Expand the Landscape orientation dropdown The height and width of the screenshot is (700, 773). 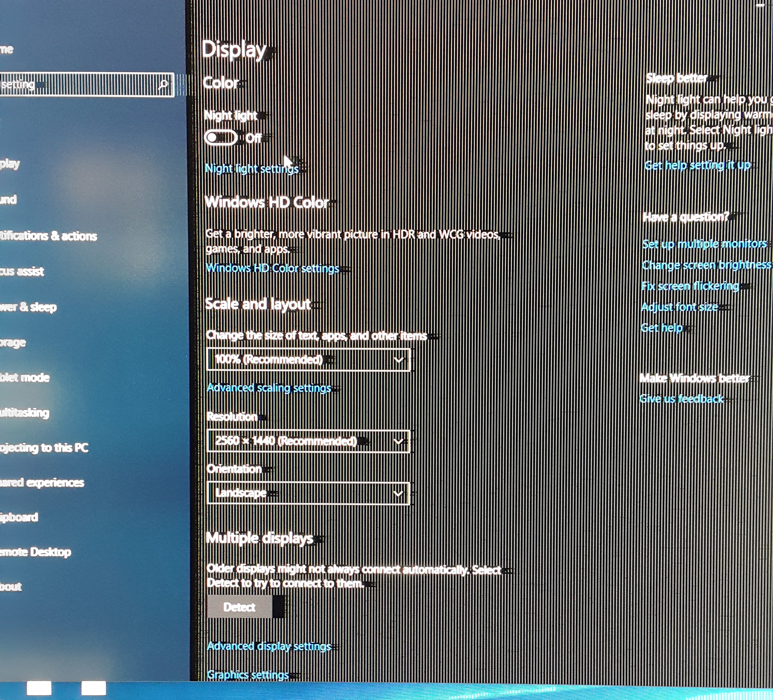click(308, 493)
